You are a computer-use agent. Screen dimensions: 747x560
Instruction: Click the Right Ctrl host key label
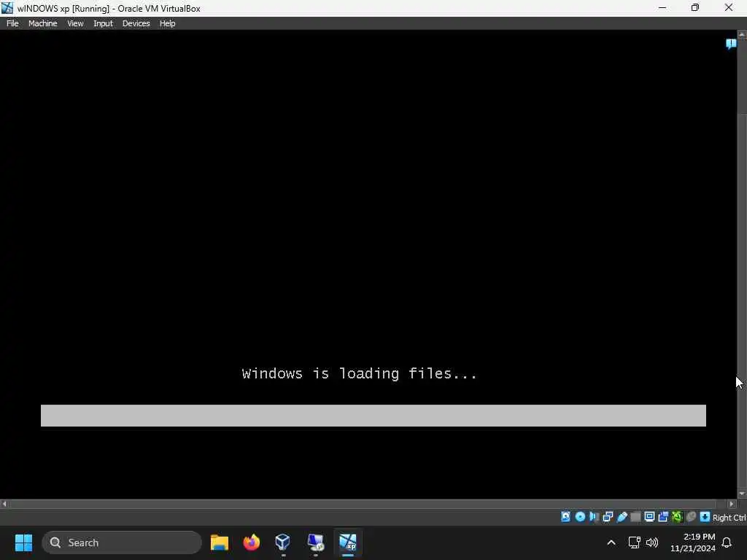[729, 518]
